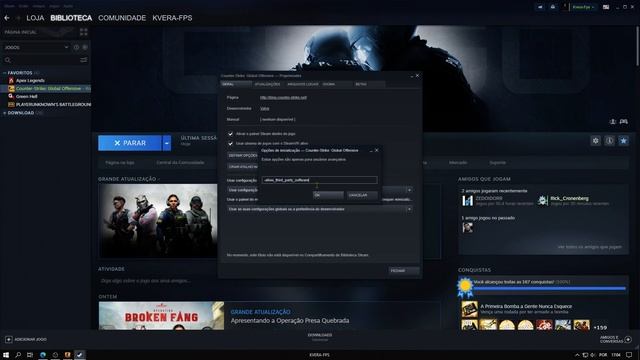Open A Primeira Bomba achievement icon

tap(469, 309)
